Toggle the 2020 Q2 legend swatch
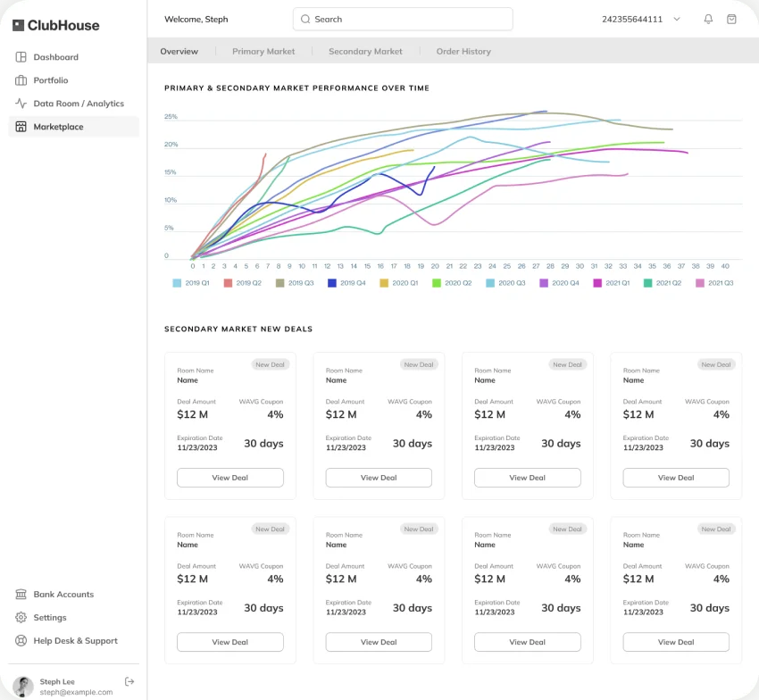 coord(437,283)
